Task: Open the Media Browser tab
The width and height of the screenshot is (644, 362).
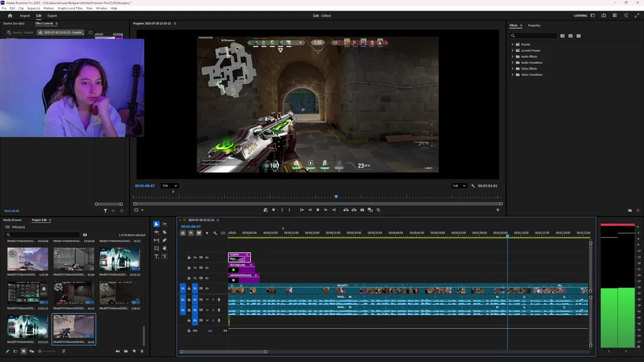Action: tap(13, 220)
